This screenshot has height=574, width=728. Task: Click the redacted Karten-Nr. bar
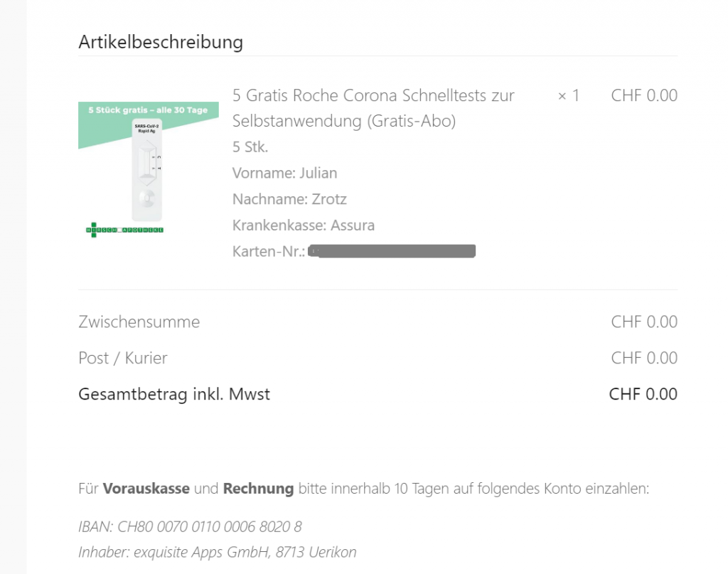[x=392, y=251]
